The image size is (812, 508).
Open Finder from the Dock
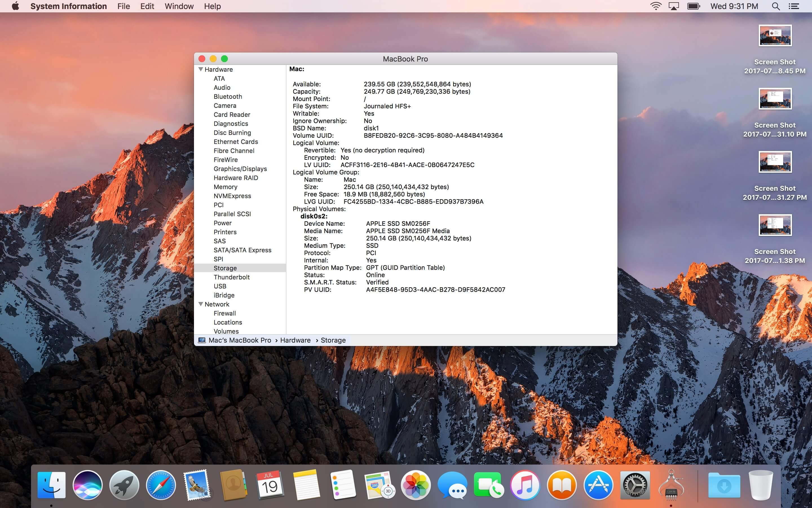click(51, 485)
